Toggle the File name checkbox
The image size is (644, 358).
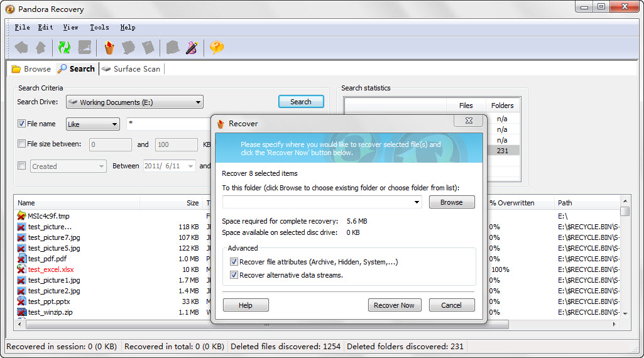[x=22, y=123]
